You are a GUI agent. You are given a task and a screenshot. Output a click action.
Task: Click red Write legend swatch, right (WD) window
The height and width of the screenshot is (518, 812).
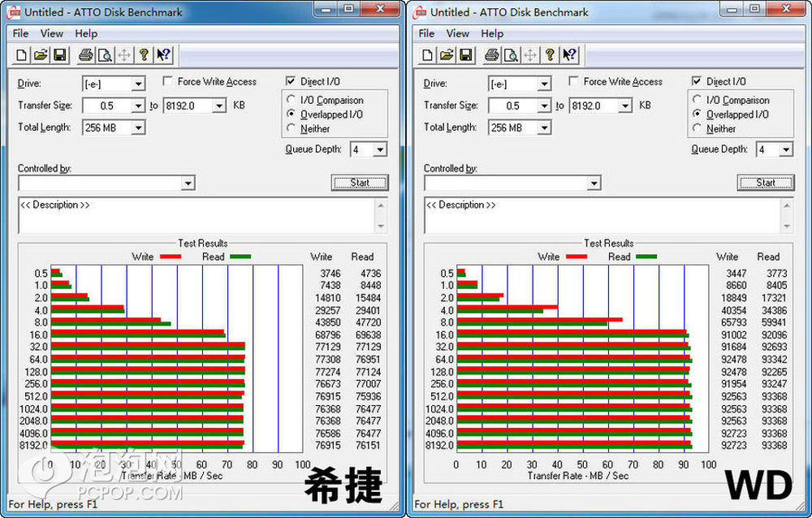[577, 257]
